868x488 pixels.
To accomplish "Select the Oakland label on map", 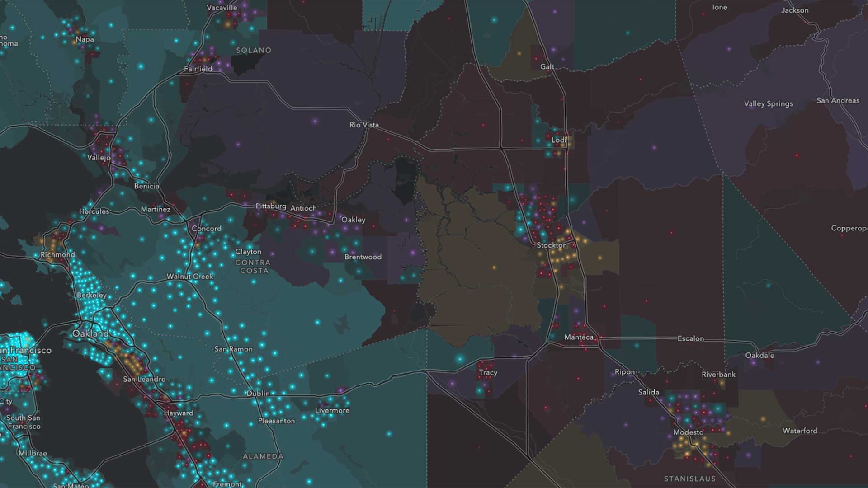I will point(90,333).
